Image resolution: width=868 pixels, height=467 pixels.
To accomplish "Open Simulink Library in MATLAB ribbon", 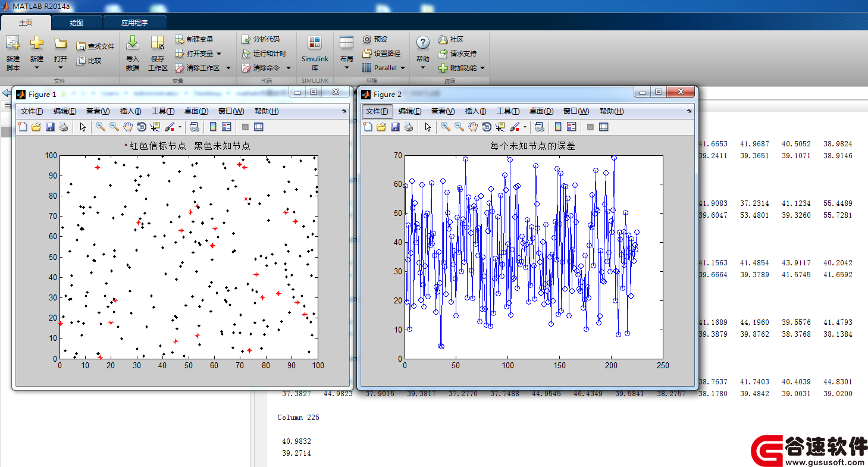I will [x=315, y=53].
